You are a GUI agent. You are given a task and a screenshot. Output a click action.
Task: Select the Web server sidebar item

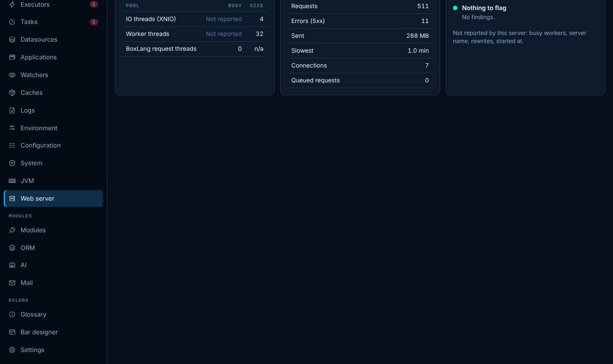coord(53,199)
